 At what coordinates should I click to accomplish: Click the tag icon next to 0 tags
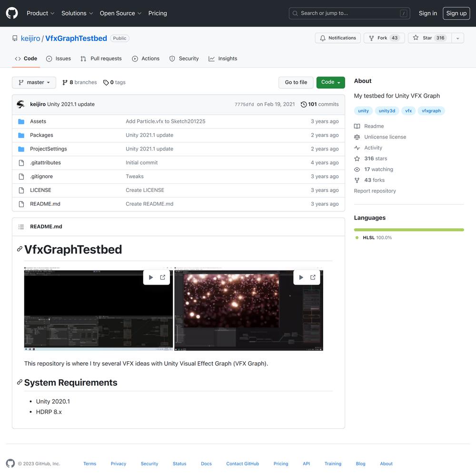click(106, 82)
